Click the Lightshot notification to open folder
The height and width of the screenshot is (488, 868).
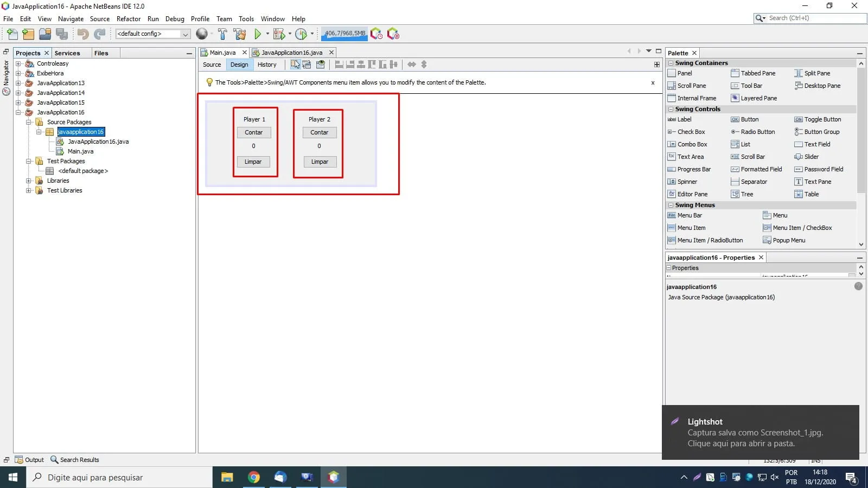(x=761, y=432)
